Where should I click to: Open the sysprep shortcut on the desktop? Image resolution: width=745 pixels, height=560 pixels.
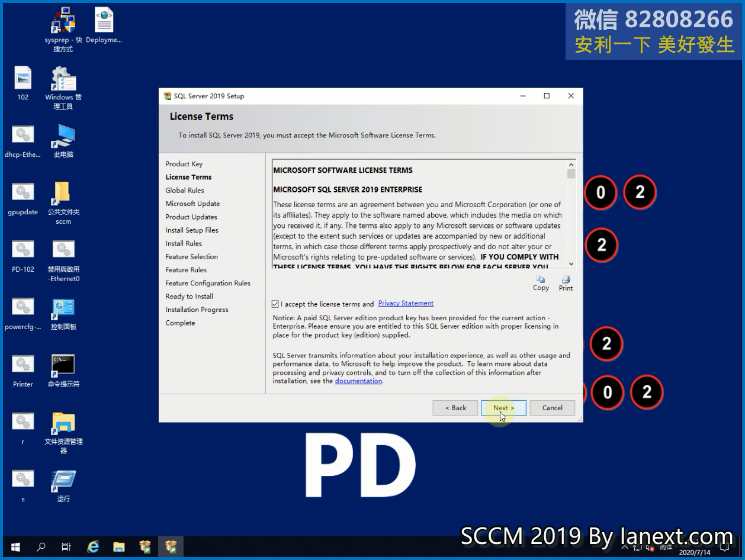[x=63, y=30]
